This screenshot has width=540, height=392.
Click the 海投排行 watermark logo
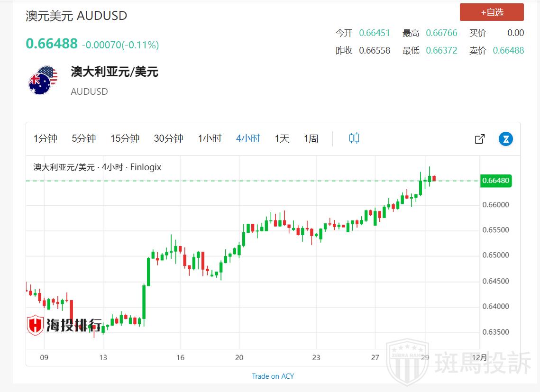64,325
